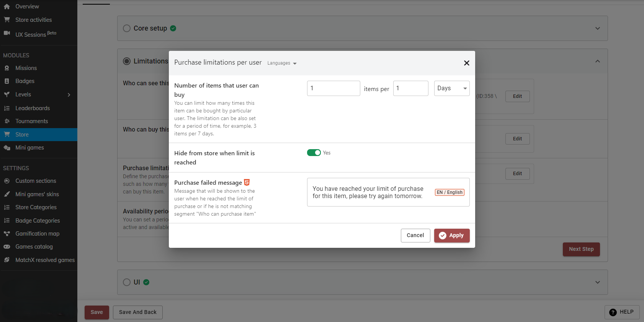Open Leaderboards in the sidebar menu
The width and height of the screenshot is (644, 322).
tap(33, 108)
